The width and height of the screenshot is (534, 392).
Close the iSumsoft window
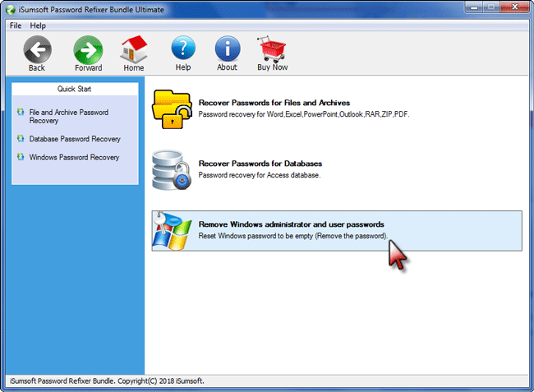point(514,7)
